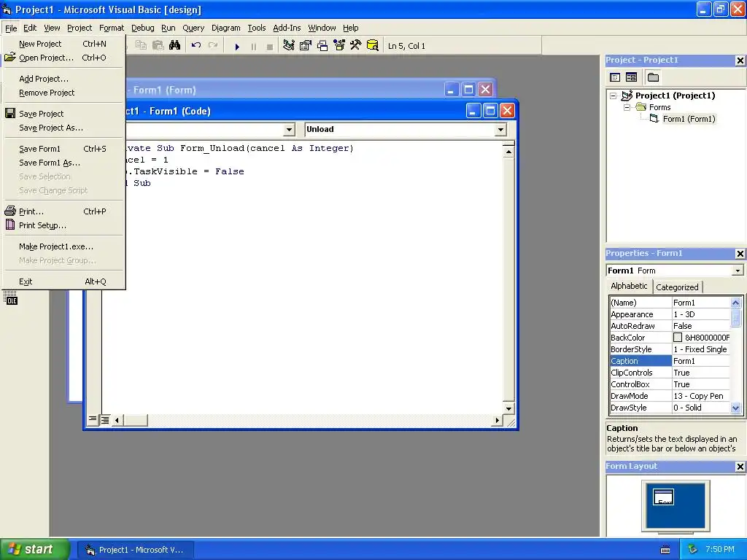
Task: Open Toolbox hammer-and-wrench icon
Action: [355, 45]
